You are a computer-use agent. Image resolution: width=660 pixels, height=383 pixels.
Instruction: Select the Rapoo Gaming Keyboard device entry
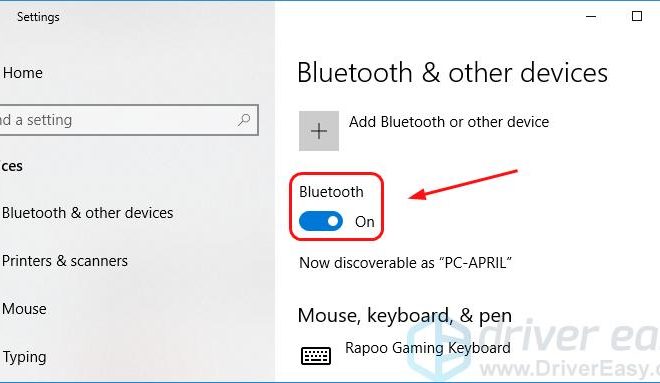click(428, 348)
